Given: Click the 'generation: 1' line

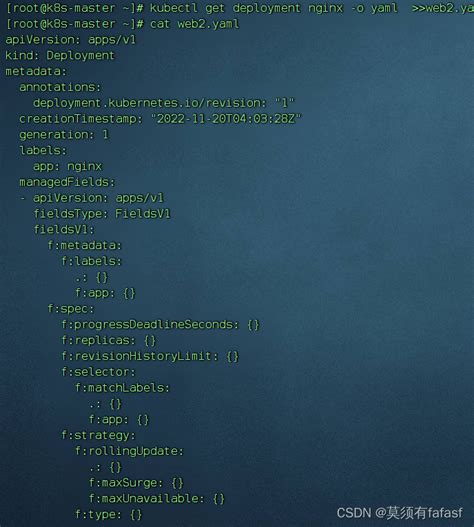Looking at the screenshot, I should click(64, 134).
